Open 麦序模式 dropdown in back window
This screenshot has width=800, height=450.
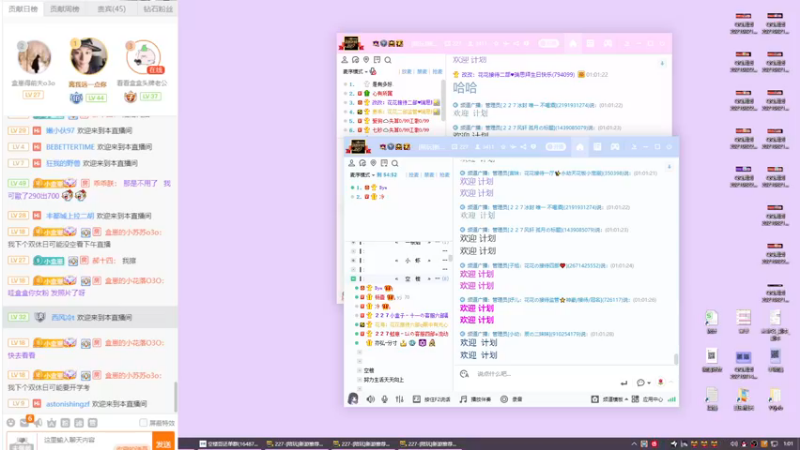[355, 71]
